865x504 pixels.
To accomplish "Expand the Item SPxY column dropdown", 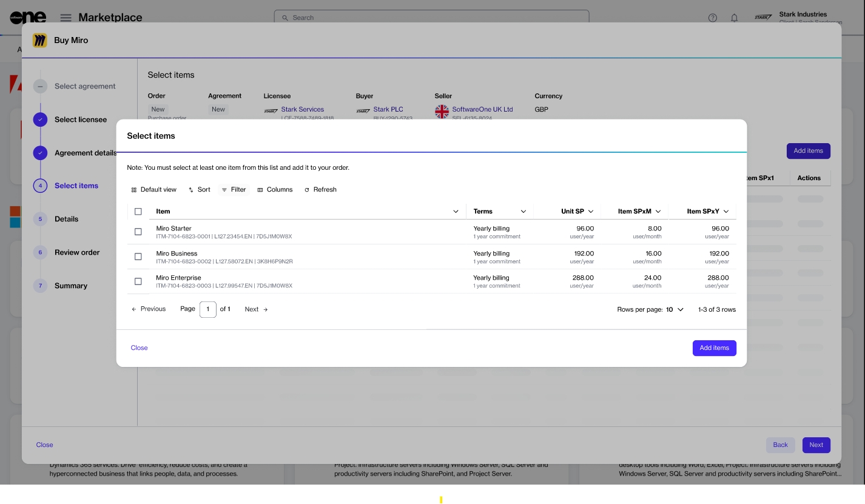I will click(x=726, y=212).
